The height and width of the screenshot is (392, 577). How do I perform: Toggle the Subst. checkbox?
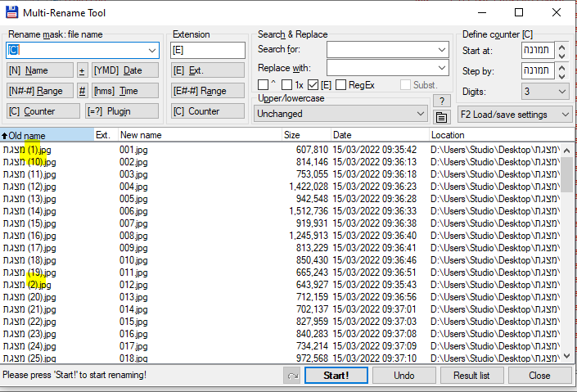click(x=405, y=85)
